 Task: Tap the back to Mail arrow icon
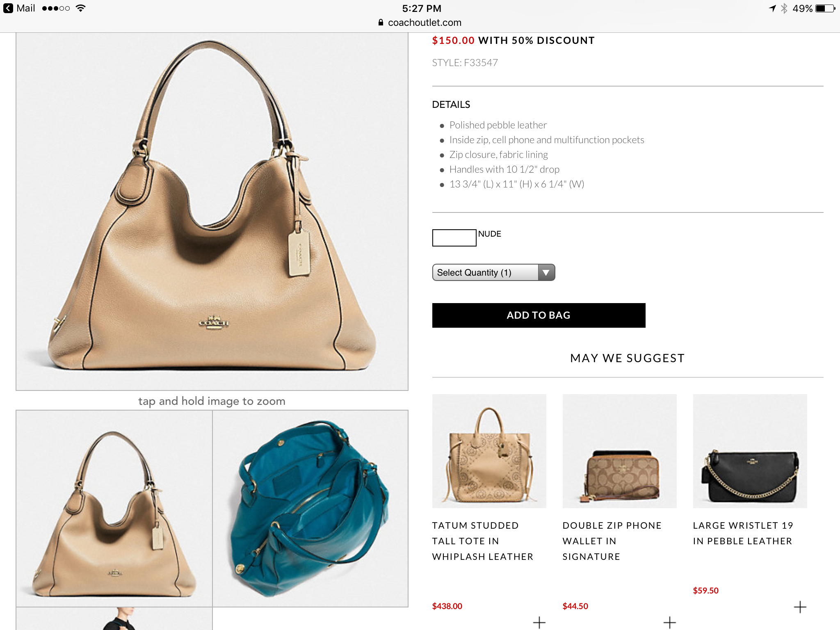(x=8, y=8)
